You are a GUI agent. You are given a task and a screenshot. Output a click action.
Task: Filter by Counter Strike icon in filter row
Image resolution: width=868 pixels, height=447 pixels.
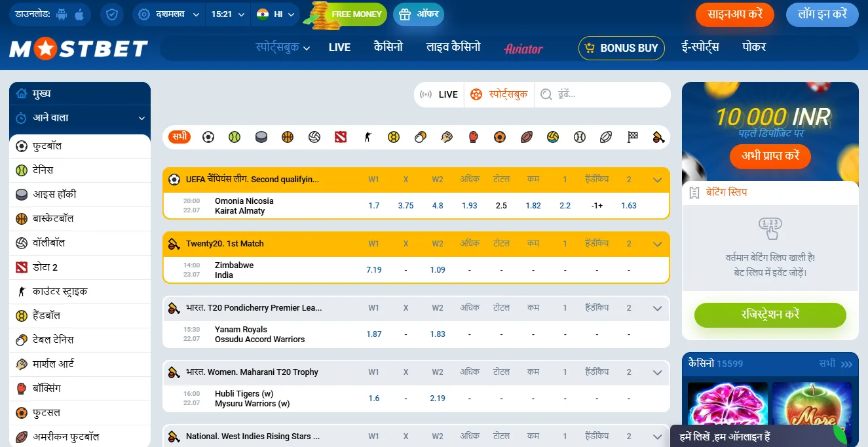pos(367,137)
